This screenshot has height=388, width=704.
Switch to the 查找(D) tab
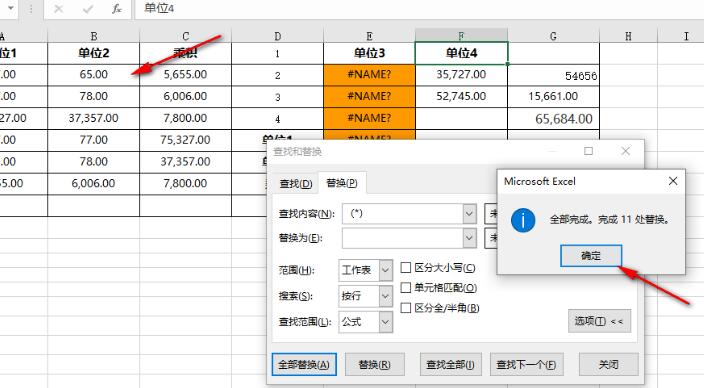295,184
